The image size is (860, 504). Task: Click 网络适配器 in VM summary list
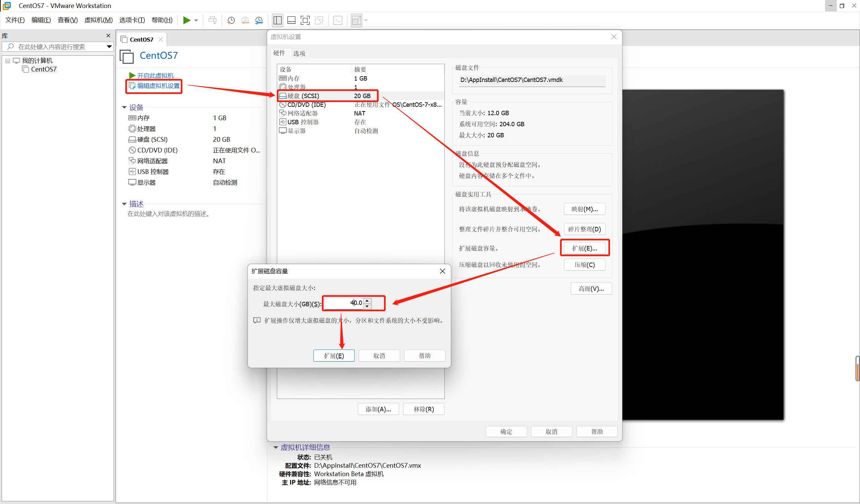click(152, 161)
